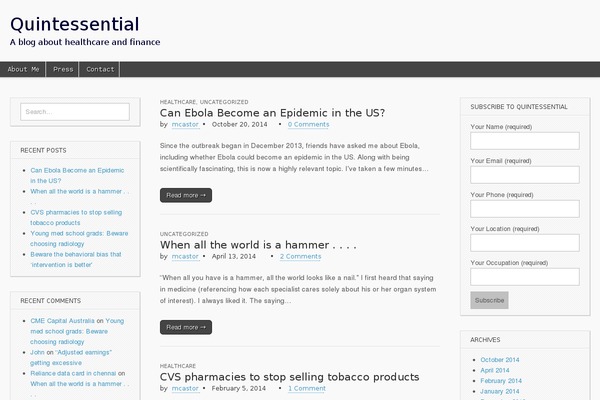Open 'Young med school grads' recent post link

pos(79,238)
